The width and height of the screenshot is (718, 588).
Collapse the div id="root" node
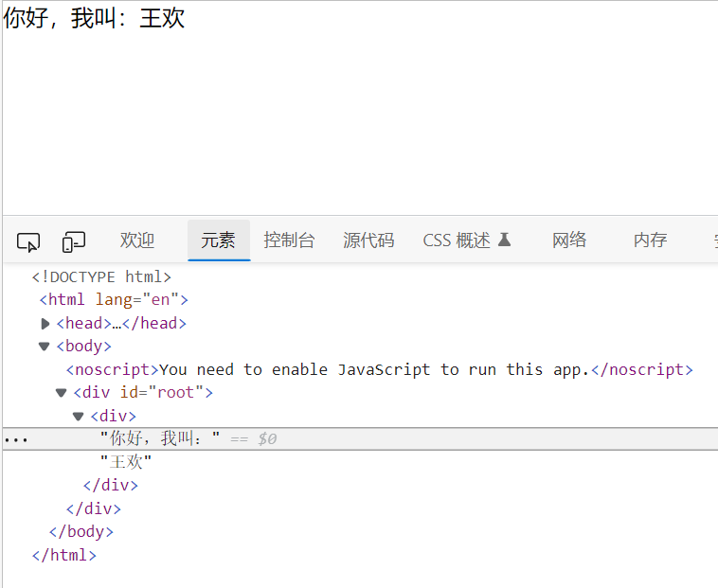(61, 393)
